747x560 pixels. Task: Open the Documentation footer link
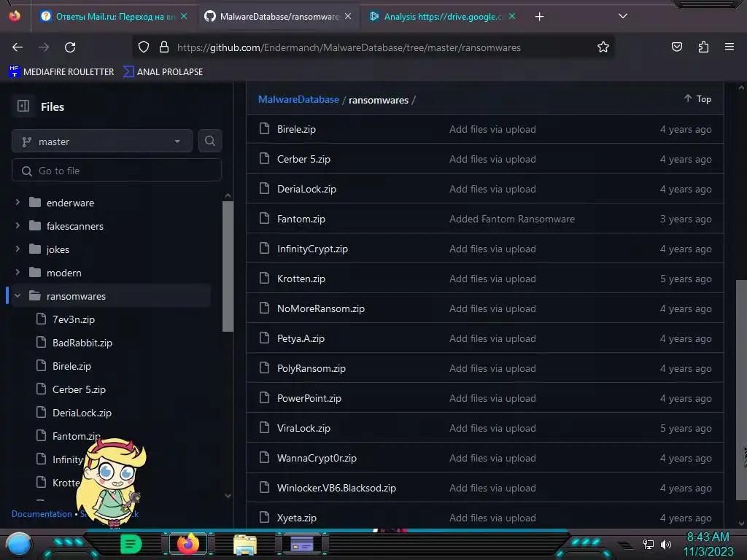coord(42,514)
